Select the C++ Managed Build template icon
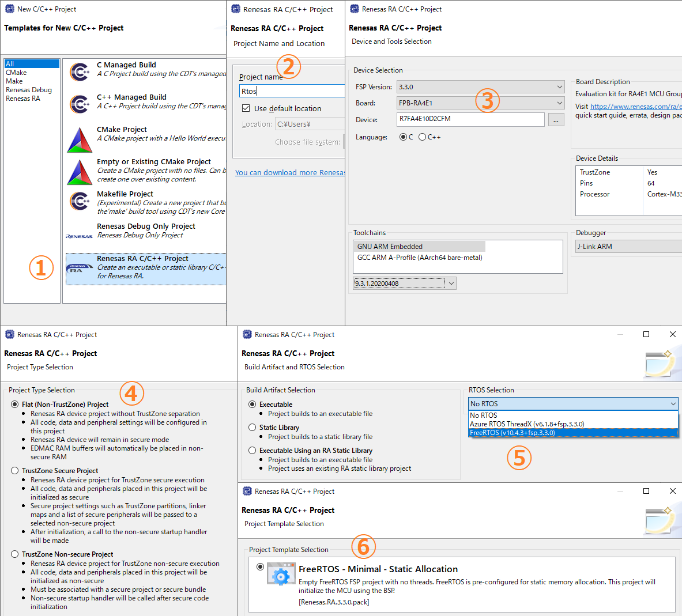Viewport: 682px width, 616px height. (80, 104)
